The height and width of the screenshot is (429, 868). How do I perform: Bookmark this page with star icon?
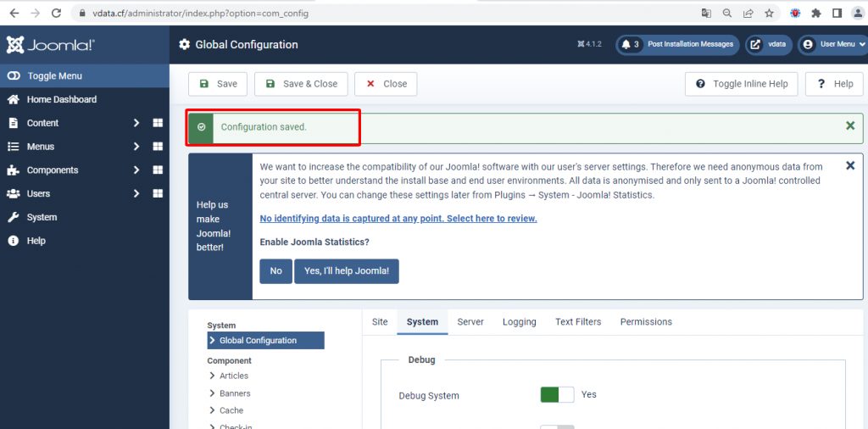click(x=770, y=14)
